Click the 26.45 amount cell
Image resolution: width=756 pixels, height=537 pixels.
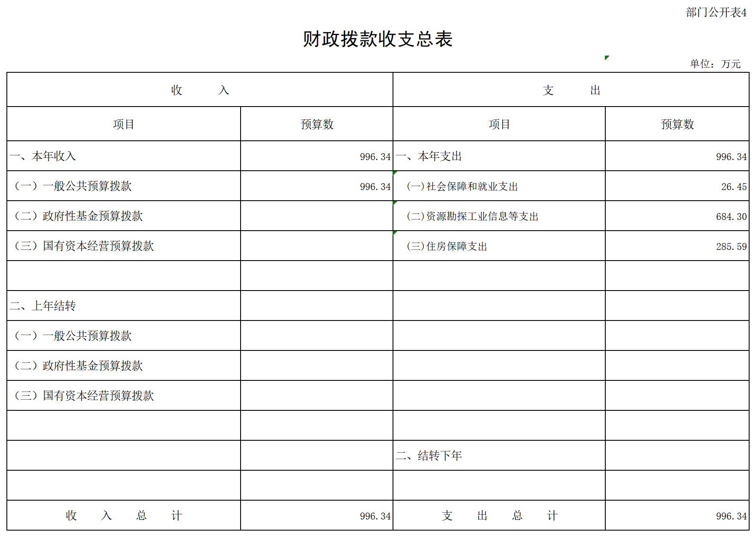tap(677, 186)
